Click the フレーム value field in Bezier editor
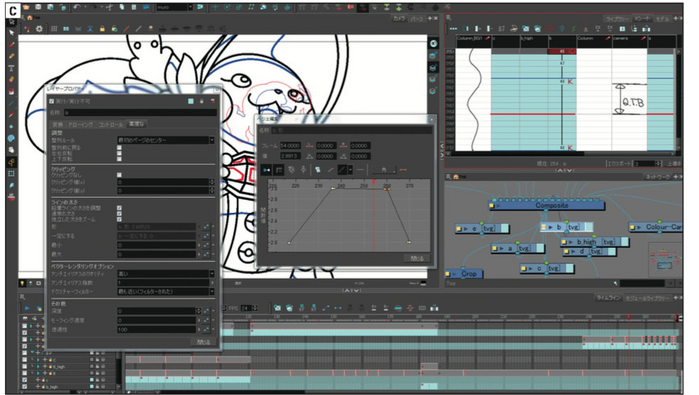Screen dimensions: 699x395 (290, 145)
